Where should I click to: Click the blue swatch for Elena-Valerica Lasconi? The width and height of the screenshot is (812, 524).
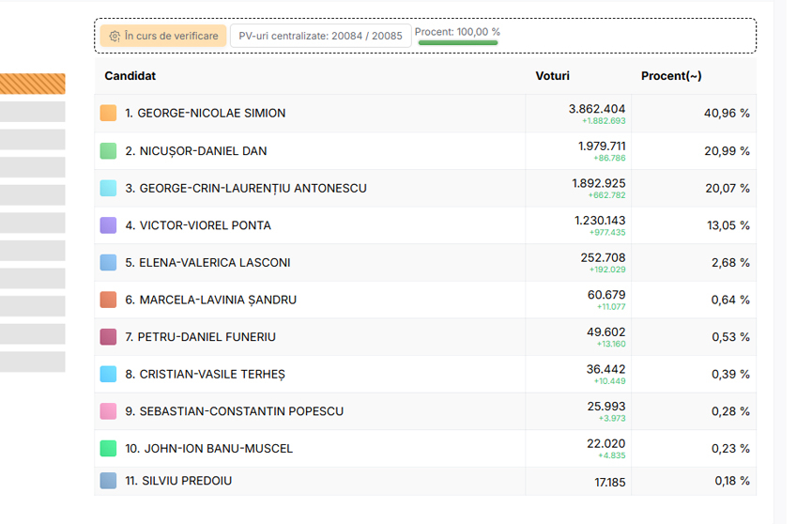pos(108,263)
